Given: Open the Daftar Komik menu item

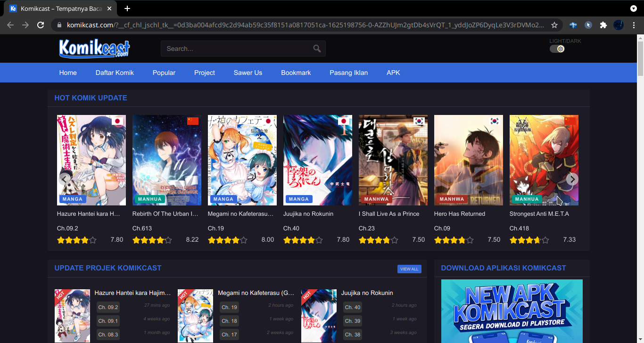Looking at the screenshot, I should pos(115,73).
